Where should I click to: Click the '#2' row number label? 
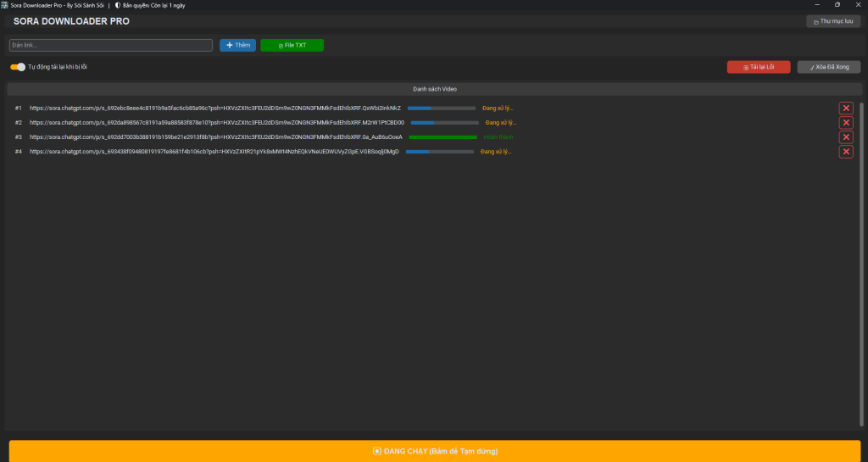tap(19, 123)
